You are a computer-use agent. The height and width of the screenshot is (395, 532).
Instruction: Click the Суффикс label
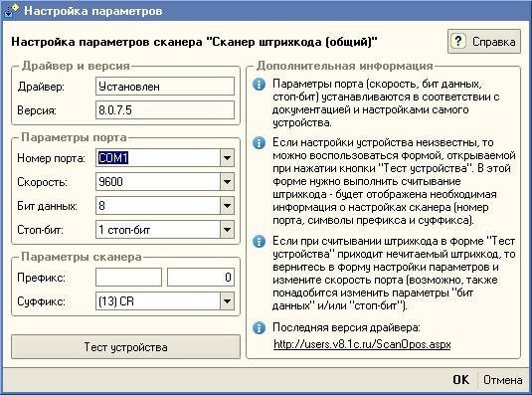click(41, 301)
